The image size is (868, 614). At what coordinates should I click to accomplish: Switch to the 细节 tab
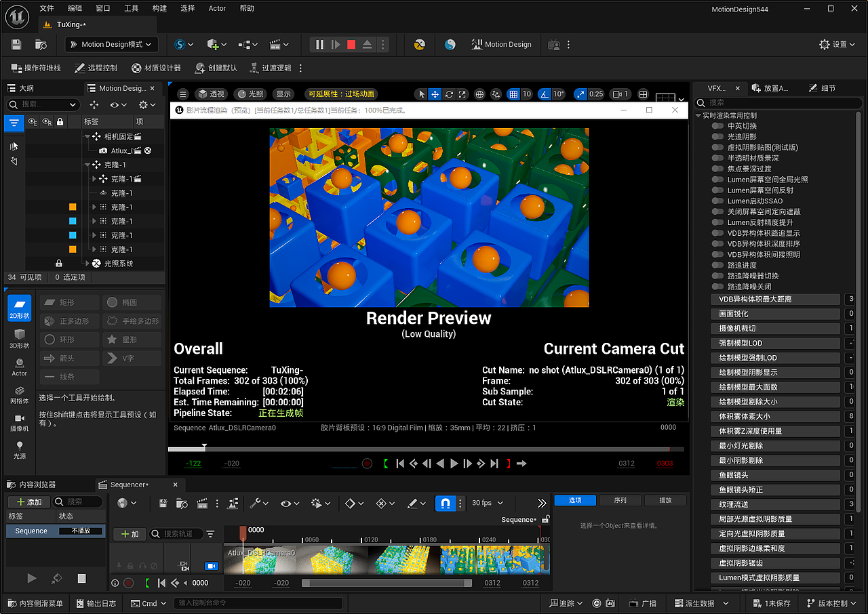pyautogui.click(x=822, y=88)
